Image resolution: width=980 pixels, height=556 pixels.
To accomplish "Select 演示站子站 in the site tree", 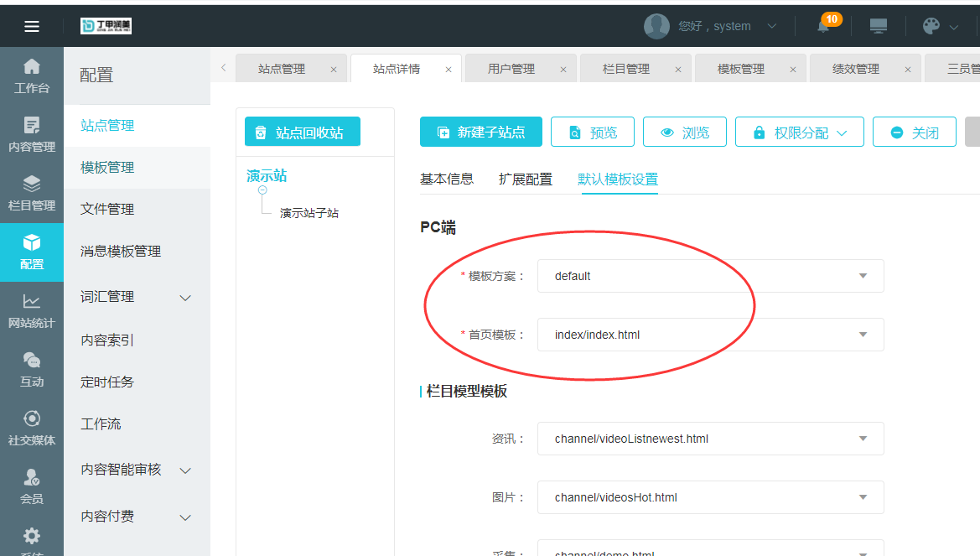I will click(x=309, y=213).
